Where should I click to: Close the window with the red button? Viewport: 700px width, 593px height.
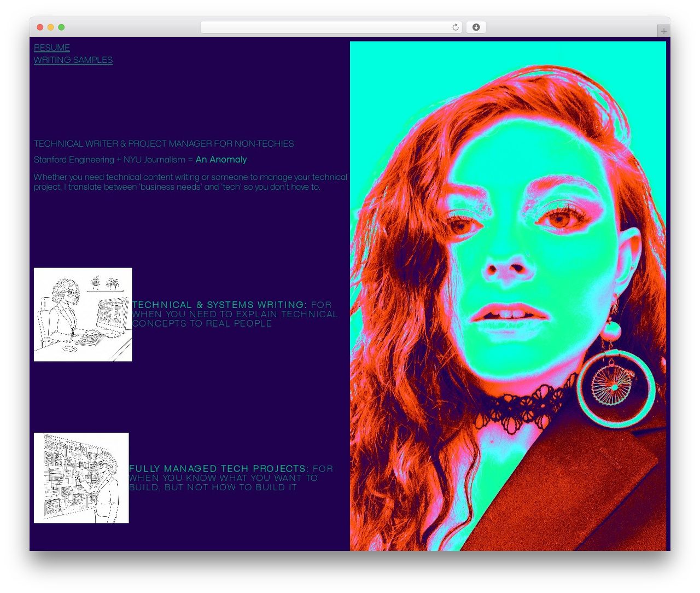(x=40, y=27)
